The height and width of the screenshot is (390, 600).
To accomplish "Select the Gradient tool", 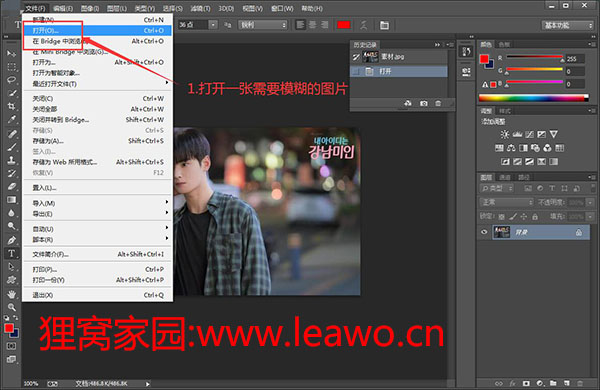I will [11, 200].
